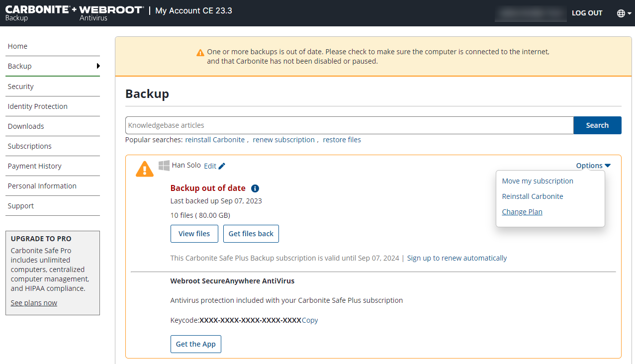This screenshot has height=364, width=635.
Task: Focus the Knowledgebase articles search field
Action: (x=349, y=125)
